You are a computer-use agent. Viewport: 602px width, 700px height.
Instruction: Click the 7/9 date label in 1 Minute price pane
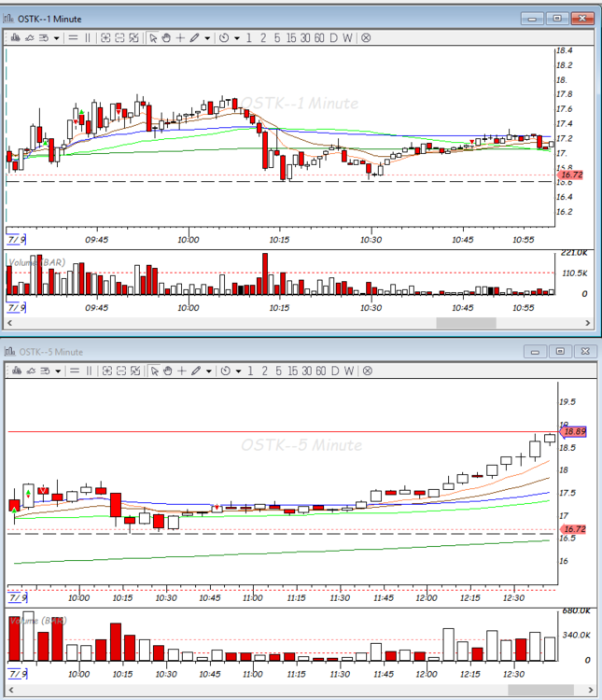coord(17,240)
